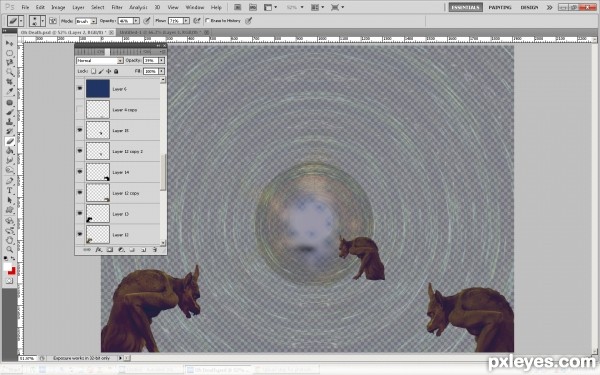600x375 pixels.
Task: Toggle Quick Mask mode icon
Action: [x=10, y=281]
